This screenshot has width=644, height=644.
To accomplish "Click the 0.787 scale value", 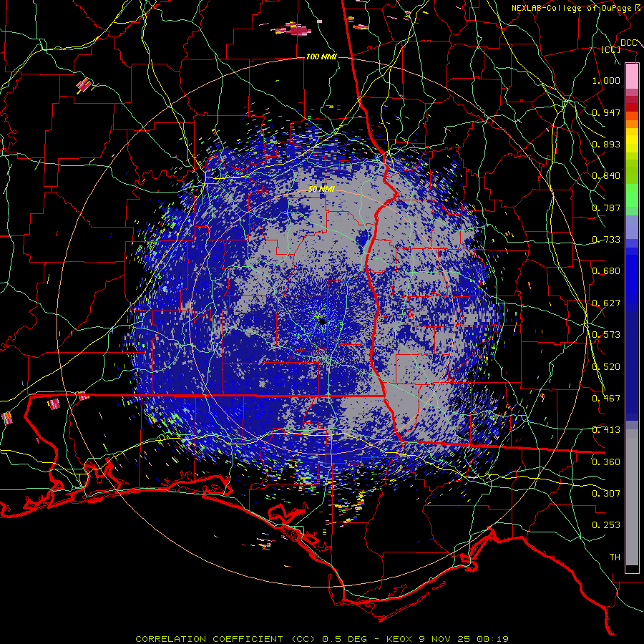I will 606,208.
